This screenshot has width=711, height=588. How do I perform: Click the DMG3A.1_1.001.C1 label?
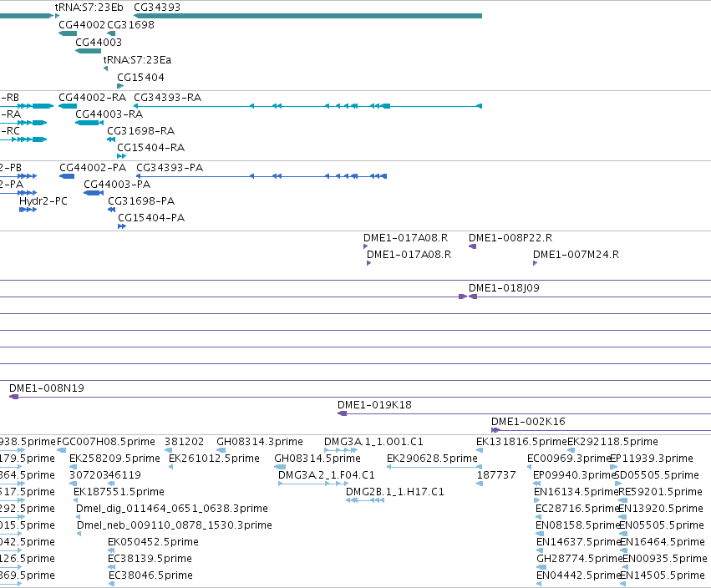pyautogui.click(x=373, y=442)
